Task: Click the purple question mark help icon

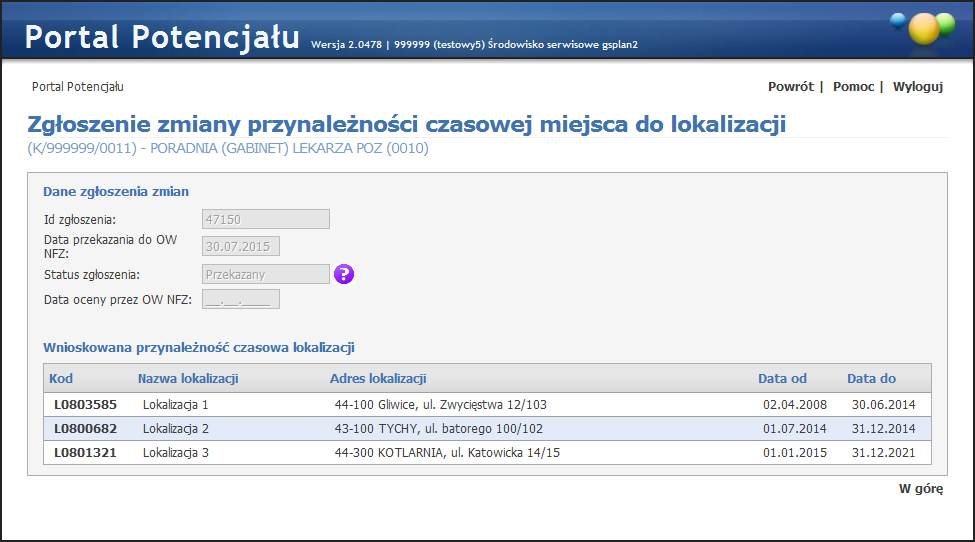Action: pos(344,274)
